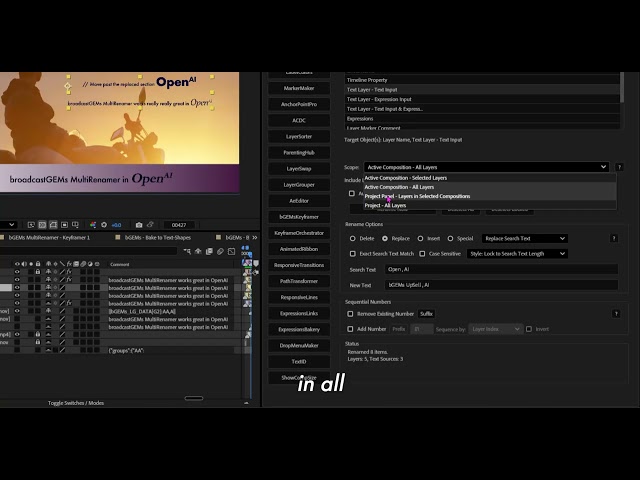This screenshot has height=480, width=640.
Task: Hide layer with bGEMs_LG_DATA comment
Action: point(17,311)
